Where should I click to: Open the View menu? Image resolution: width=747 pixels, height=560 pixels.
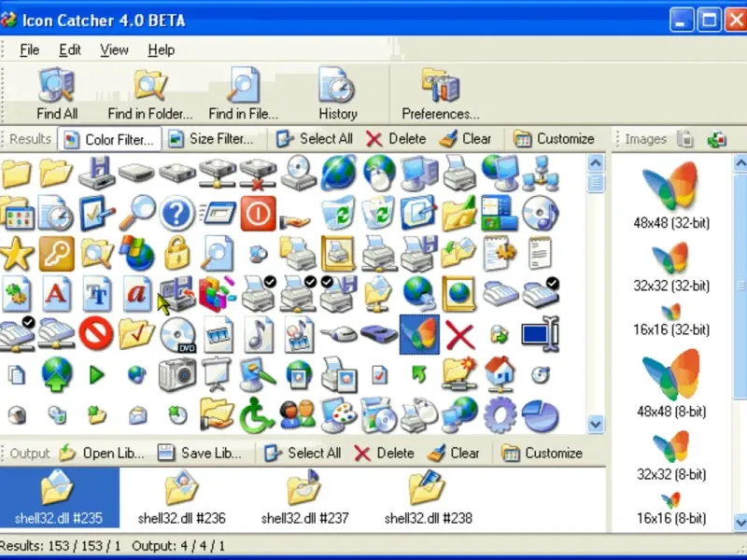(114, 49)
